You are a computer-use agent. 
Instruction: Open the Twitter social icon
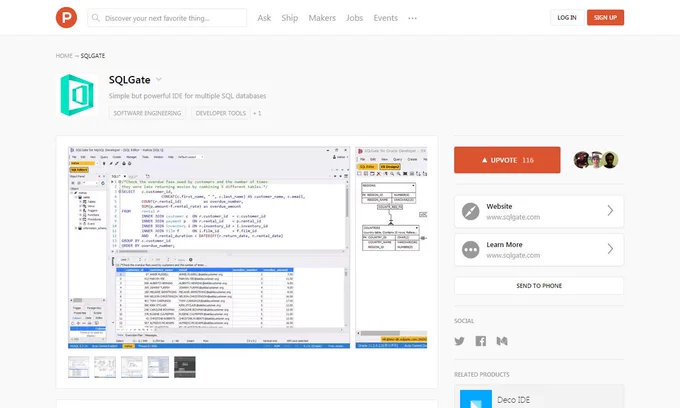(460, 341)
